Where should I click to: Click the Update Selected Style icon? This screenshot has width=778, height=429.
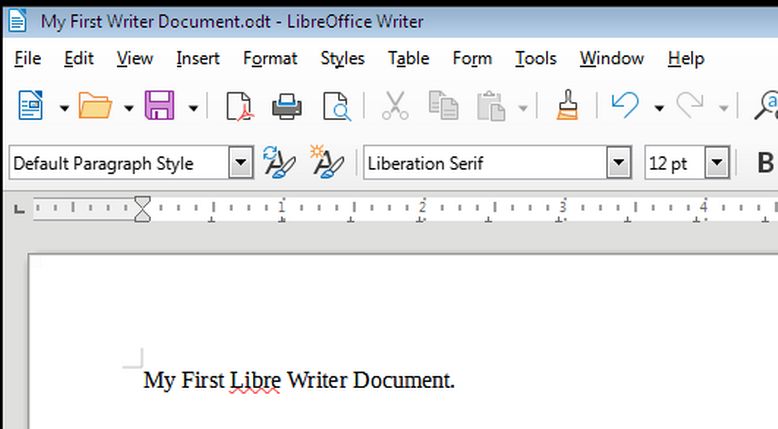coord(279,162)
